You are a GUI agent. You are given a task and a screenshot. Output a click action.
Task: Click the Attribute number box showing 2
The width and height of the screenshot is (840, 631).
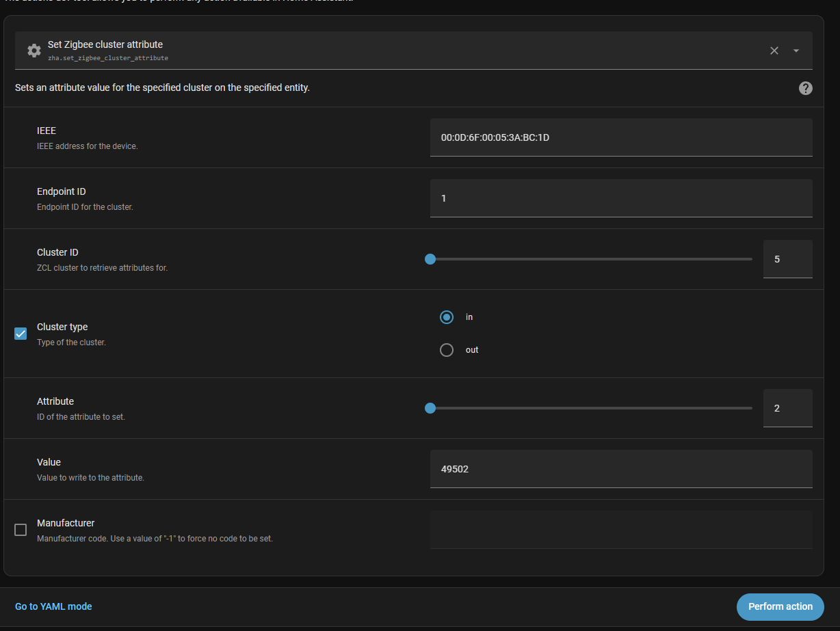click(x=787, y=408)
